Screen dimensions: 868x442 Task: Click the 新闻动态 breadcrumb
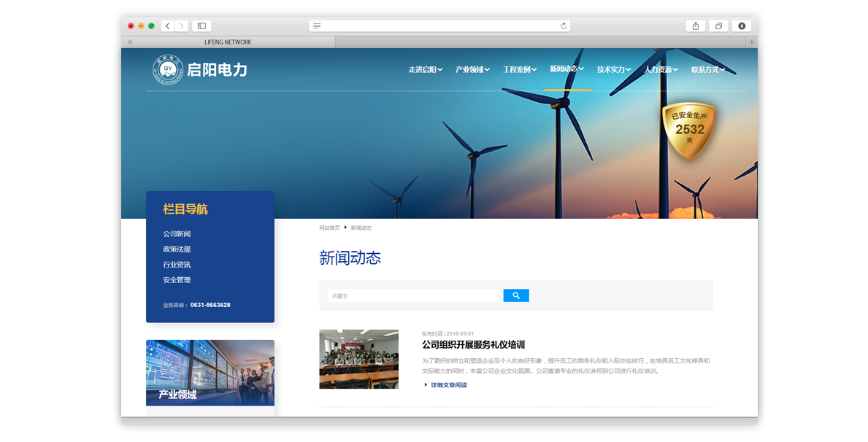tap(361, 228)
